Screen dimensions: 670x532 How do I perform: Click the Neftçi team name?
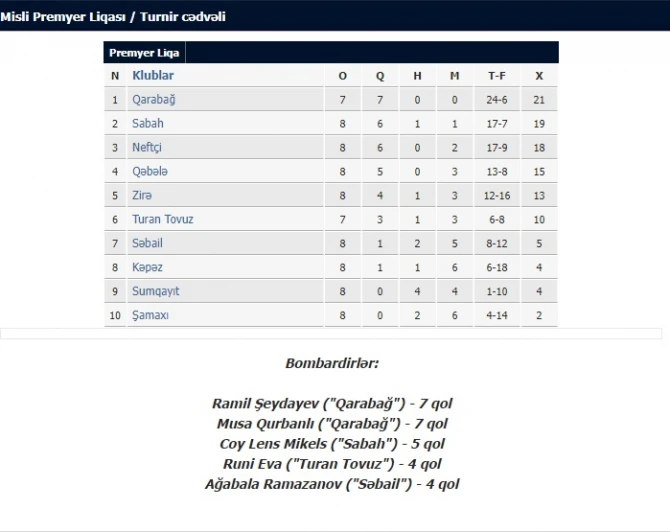pos(147,147)
